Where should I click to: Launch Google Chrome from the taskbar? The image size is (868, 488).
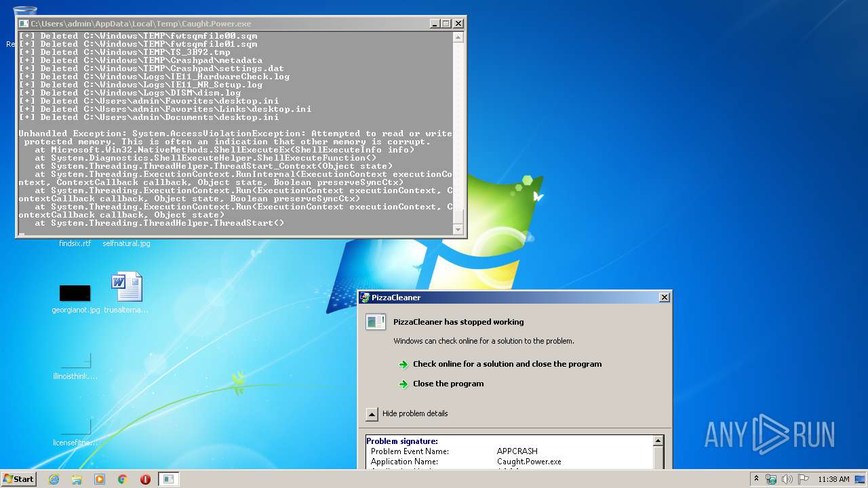point(123,479)
